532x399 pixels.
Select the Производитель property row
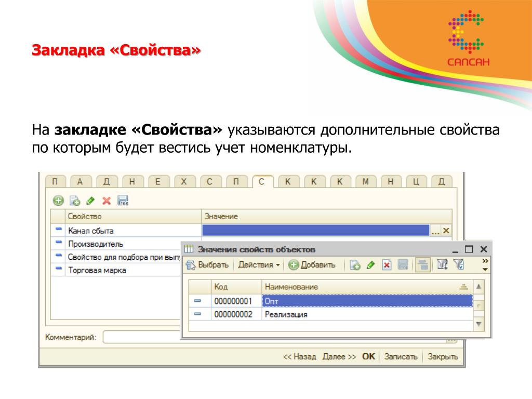coord(116,244)
